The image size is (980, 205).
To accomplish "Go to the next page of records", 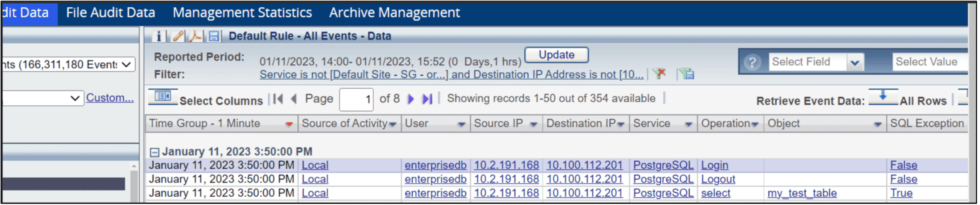I will [410, 99].
